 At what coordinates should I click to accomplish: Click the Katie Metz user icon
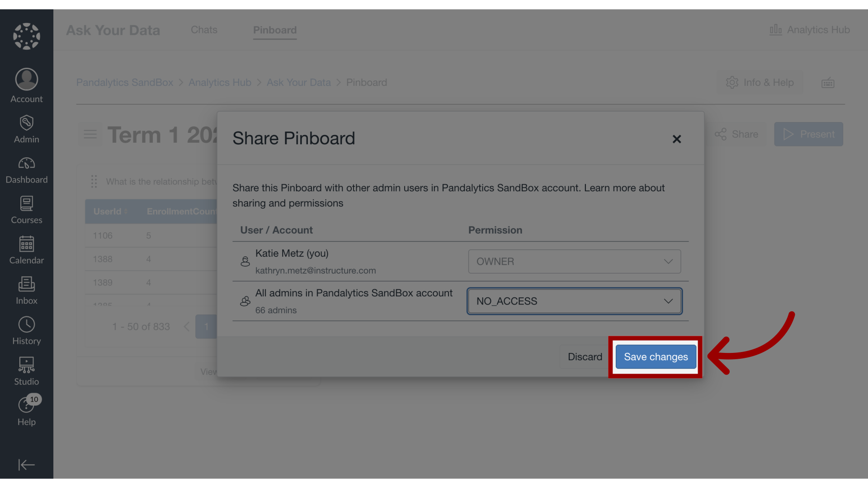[245, 262]
